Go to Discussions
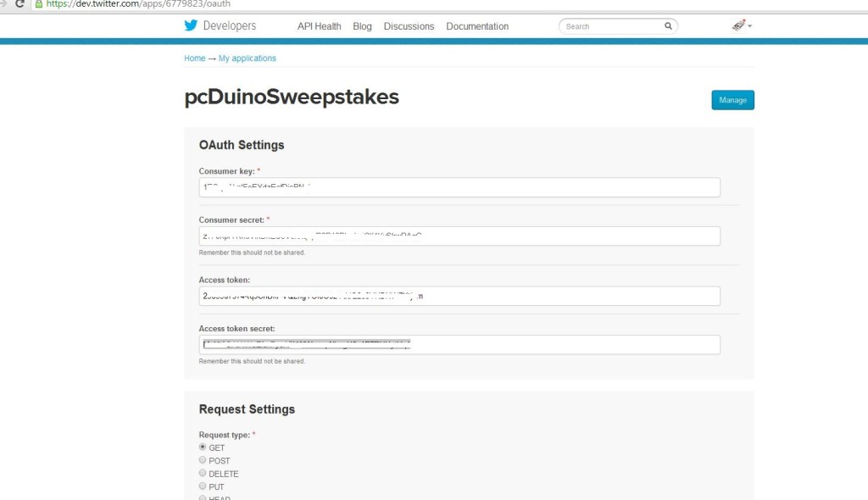 pyautogui.click(x=409, y=26)
